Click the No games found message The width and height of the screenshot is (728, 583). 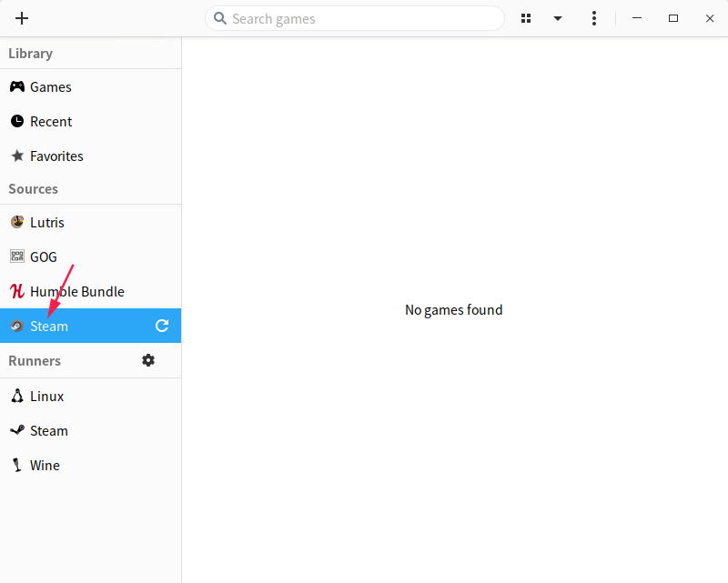tap(453, 309)
